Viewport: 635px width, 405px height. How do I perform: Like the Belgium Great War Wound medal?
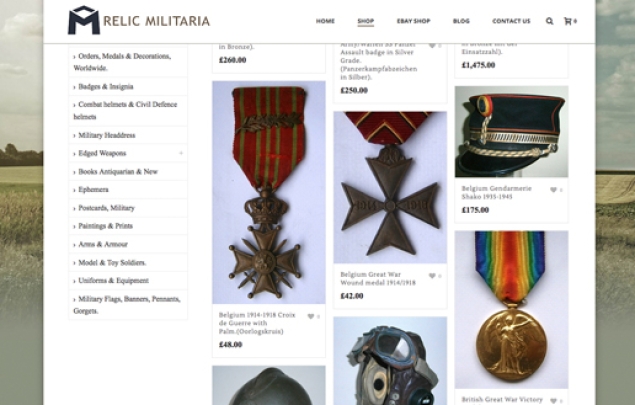(x=432, y=276)
